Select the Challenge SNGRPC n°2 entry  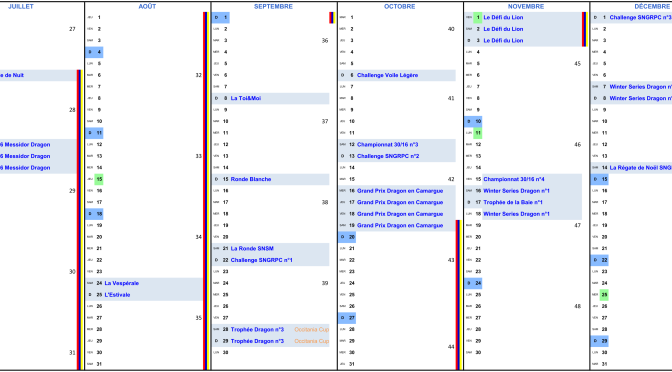tap(388, 156)
